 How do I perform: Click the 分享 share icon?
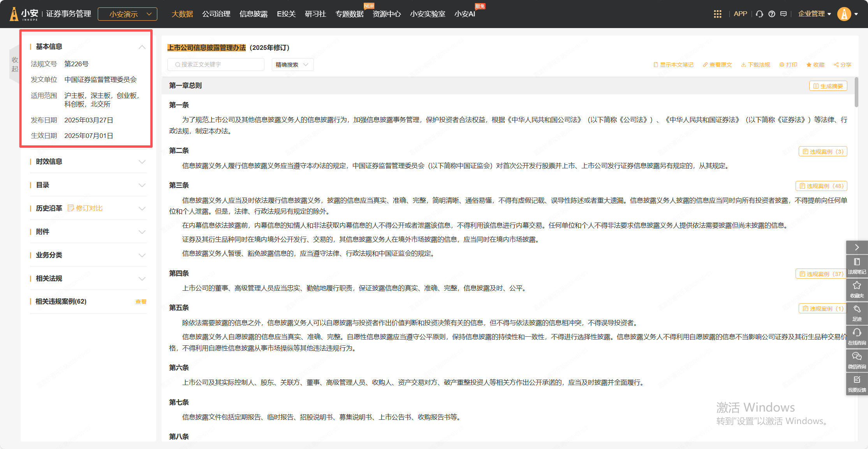(x=842, y=65)
